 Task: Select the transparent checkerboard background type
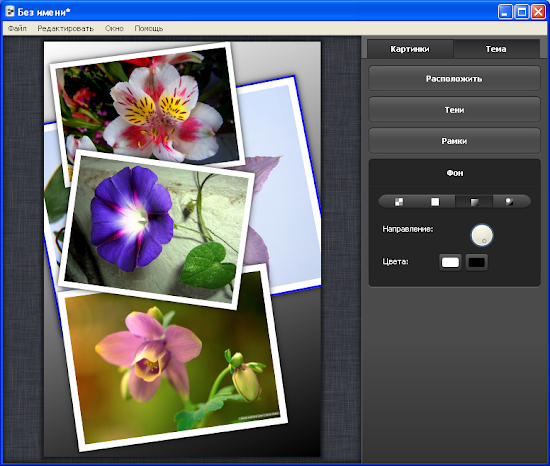(399, 202)
